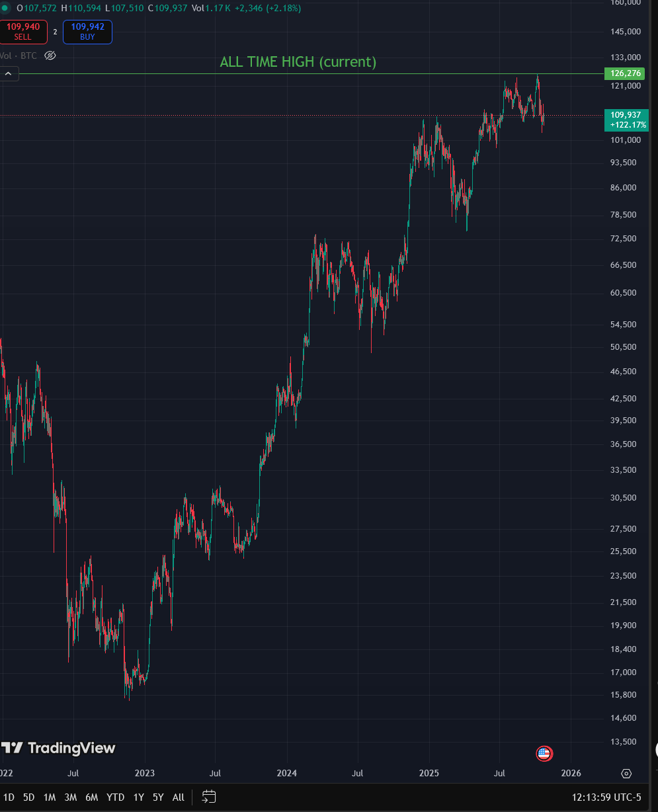The width and height of the screenshot is (658, 812).
Task: Open the go-to-date calendar icon
Action: click(x=209, y=797)
